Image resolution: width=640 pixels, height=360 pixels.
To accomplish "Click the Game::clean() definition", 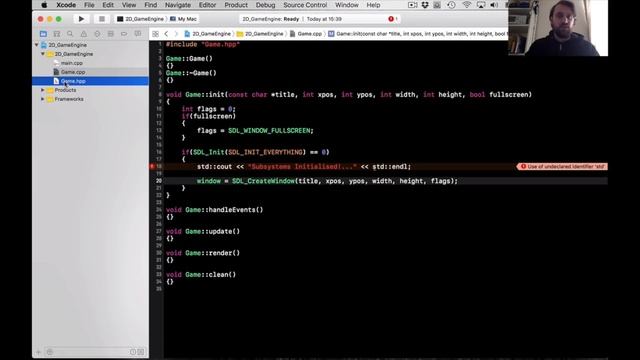I will pyautogui.click(x=201, y=275).
